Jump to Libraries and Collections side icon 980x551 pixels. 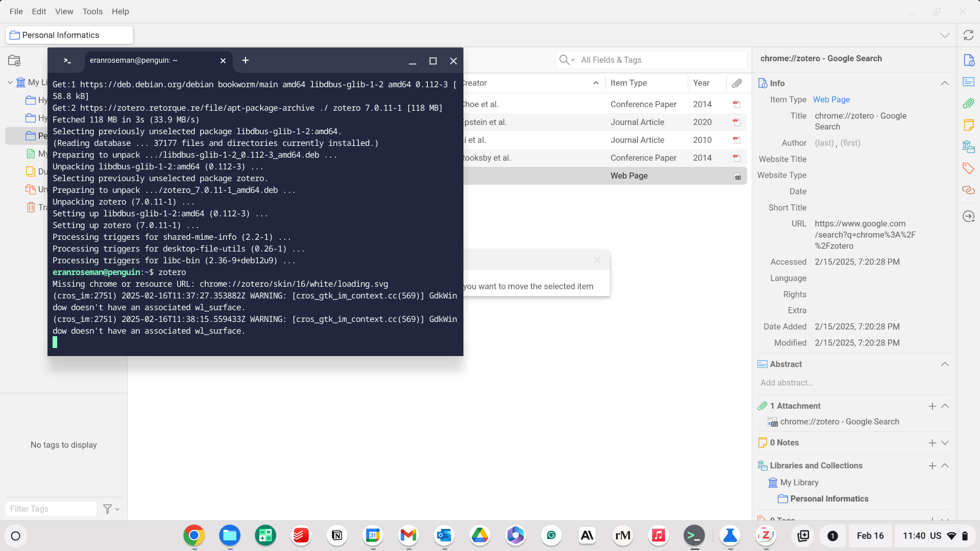point(968,147)
